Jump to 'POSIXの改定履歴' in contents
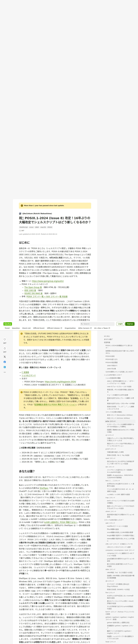Image resolution: width=138 pixels, height=644 pixels. click(x=111, y=362)
